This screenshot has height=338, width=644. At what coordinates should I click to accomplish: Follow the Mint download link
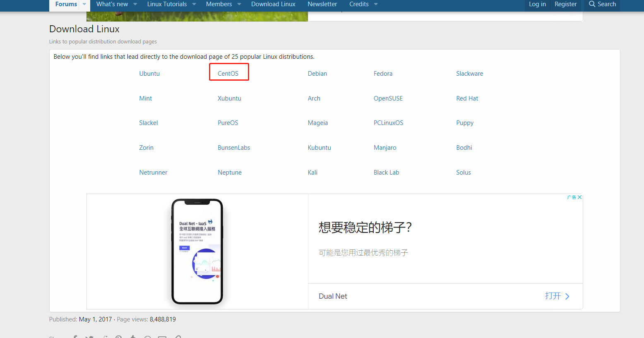coord(146,98)
